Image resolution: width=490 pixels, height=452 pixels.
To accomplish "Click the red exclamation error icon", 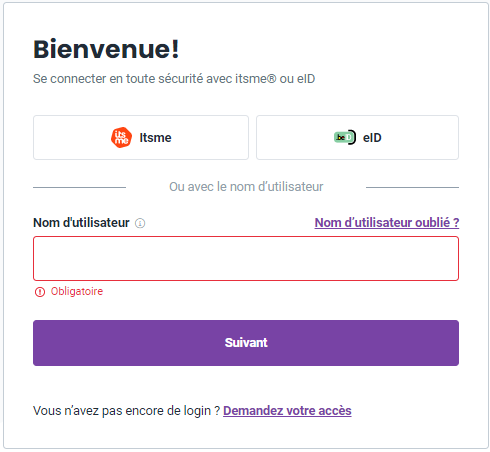I will coord(40,292).
